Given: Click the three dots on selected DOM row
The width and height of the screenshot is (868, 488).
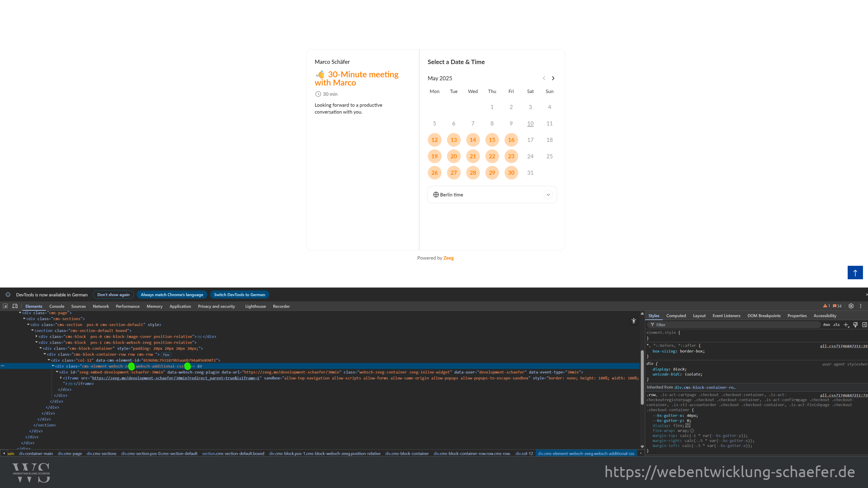Looking at the screenshot, I should coord(2,366).
